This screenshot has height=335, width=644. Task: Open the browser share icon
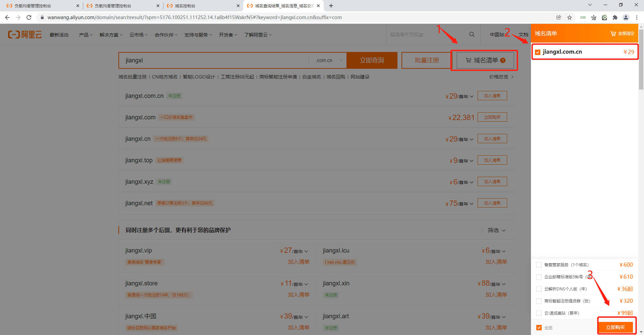pos(559,17)
